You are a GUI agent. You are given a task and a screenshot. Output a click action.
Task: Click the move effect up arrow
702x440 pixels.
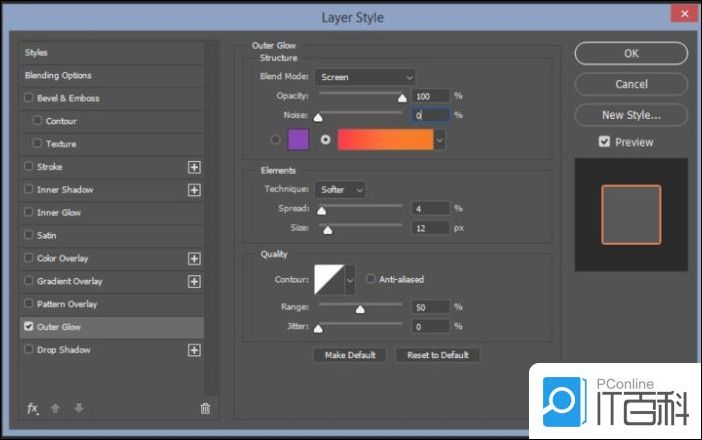coord(56,408)
